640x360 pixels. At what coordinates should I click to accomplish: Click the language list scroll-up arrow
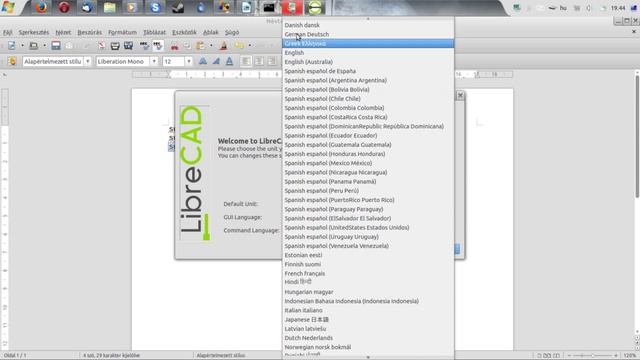pos(368,19)
